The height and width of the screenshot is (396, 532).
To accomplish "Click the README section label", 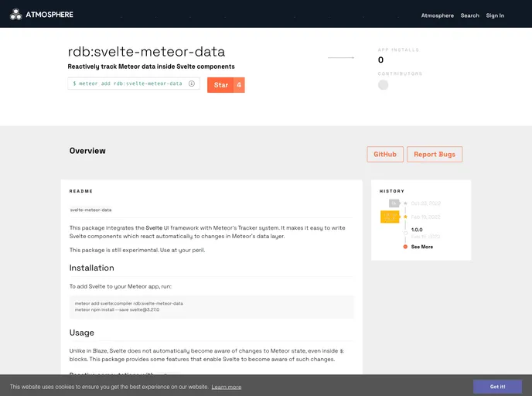I will pos(80,191).
